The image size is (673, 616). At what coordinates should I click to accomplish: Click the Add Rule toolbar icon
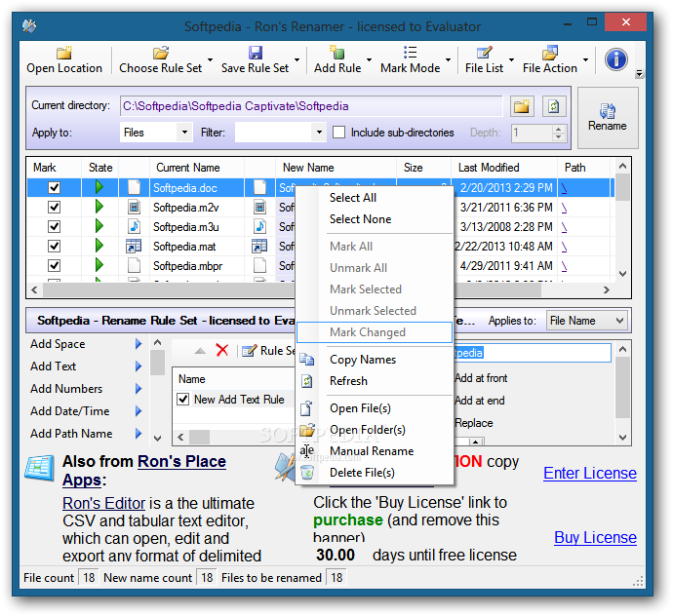coord(336,53)
